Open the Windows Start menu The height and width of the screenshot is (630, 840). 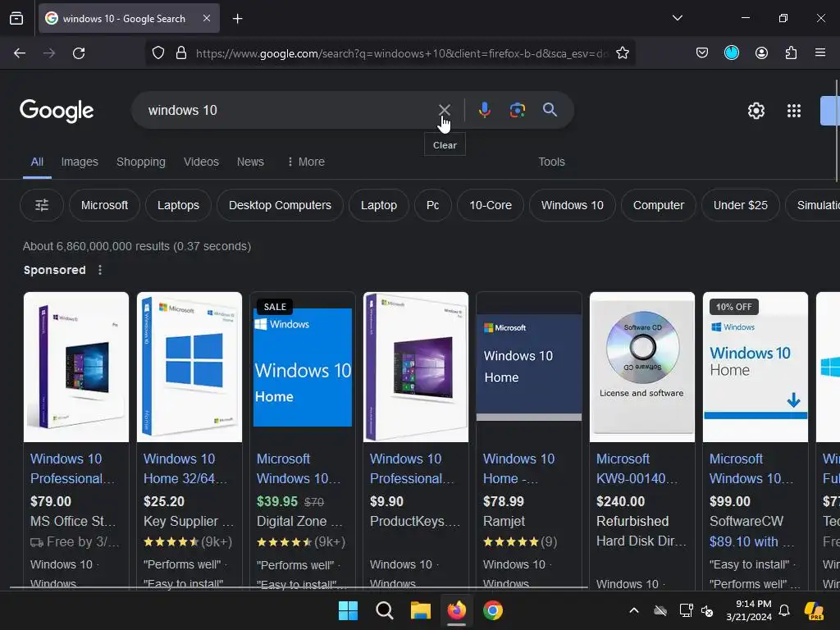click(348, 610)
